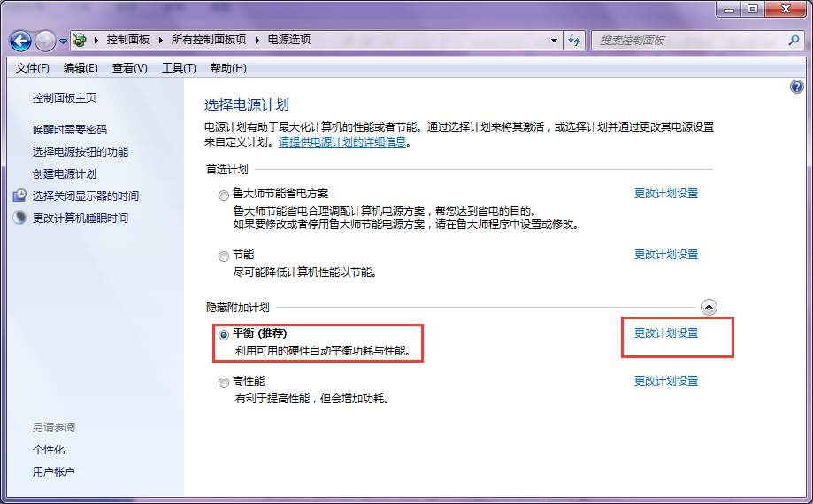The image size is (813, 504).
Task: Open the address bar history dropdown arrow
Action: [x=555, y=41]
